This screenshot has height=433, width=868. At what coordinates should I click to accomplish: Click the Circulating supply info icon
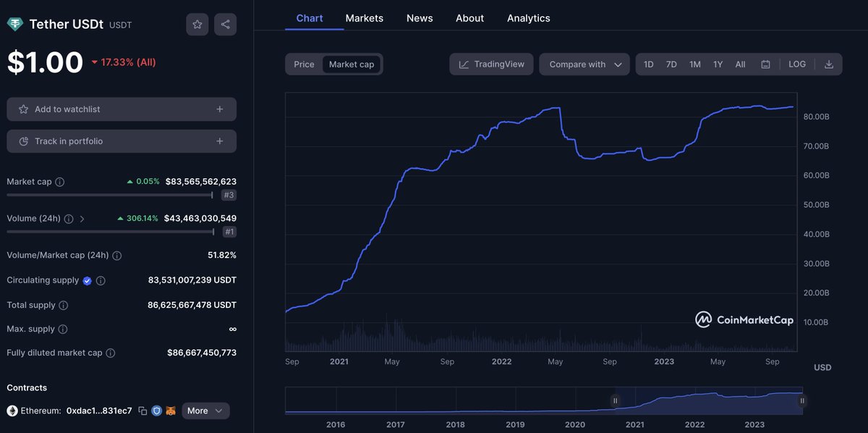[101, 280]
